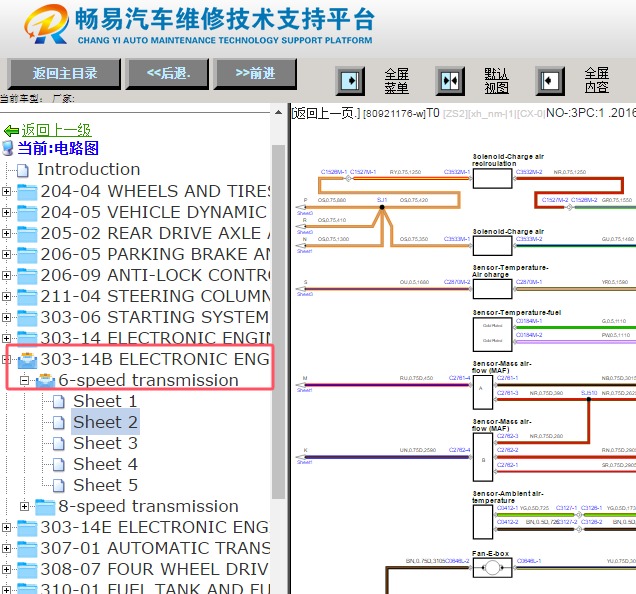Click the 206-05 PARKING BRAKE folder icon
This screenshot has width=636, height=594.
tap(27, 255)
